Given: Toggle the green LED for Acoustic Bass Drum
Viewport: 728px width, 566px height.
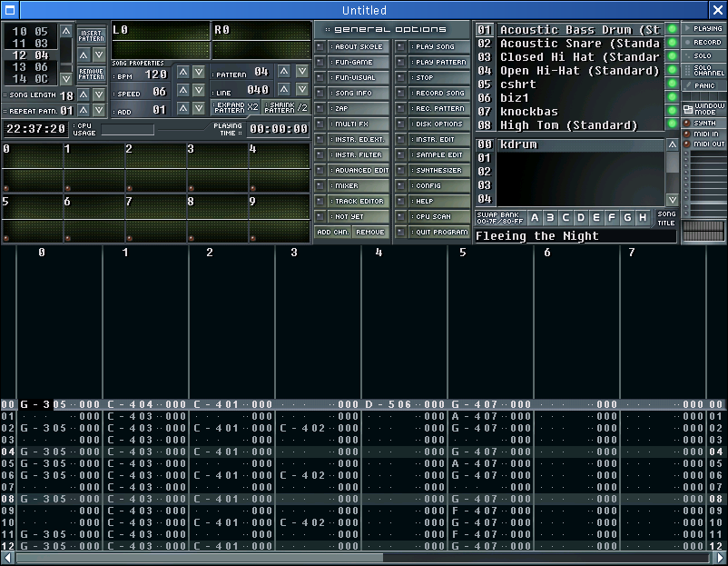Looking at the screenshot, I should click(672, 29).
